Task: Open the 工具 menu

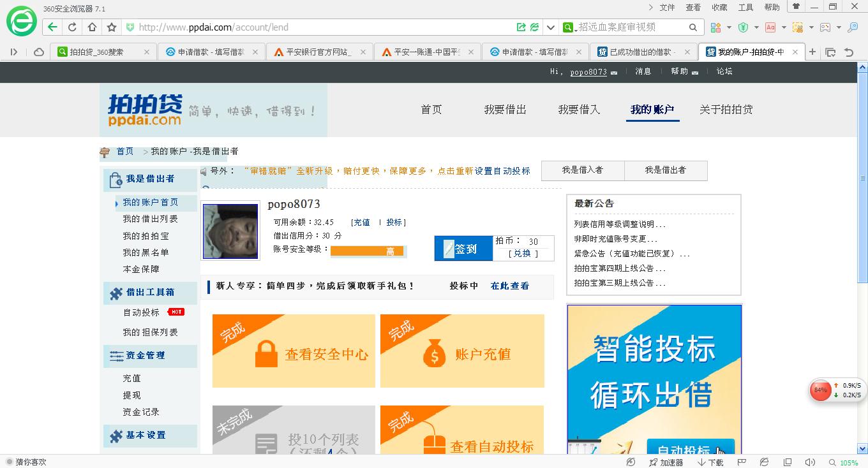Action: 745,8
